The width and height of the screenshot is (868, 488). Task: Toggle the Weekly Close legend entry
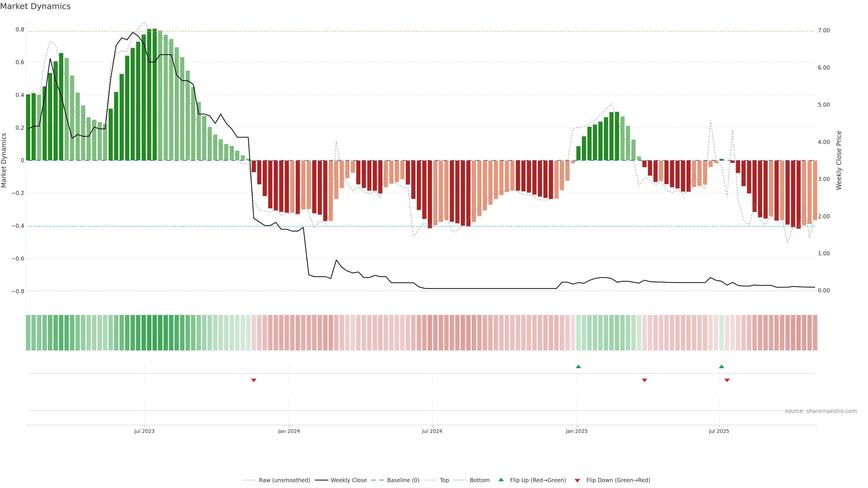pos(348,480)
